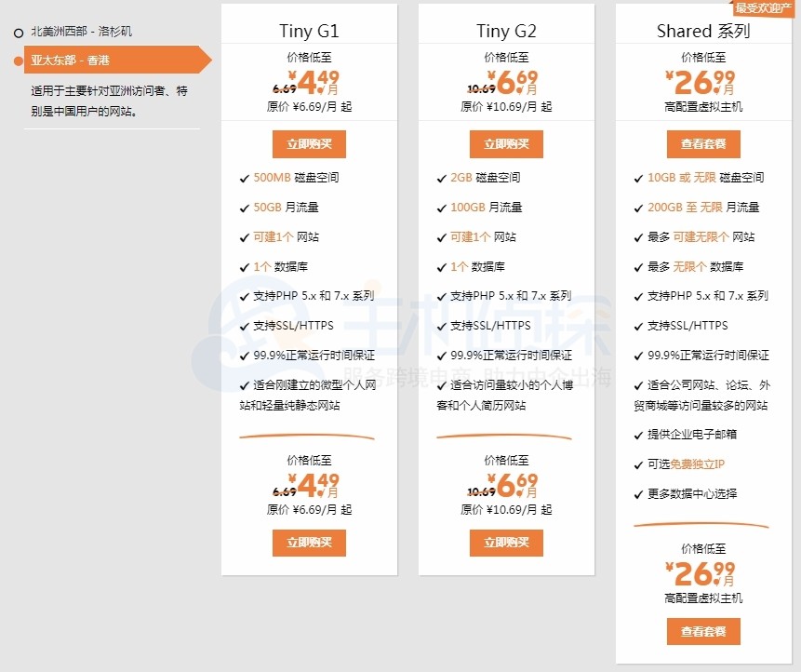Image resolution: width=801 pixels, height=672 pixels.
Task: Click the checkmark beside 提供企业电子邮箱
Action: click(x=636, y=431)
